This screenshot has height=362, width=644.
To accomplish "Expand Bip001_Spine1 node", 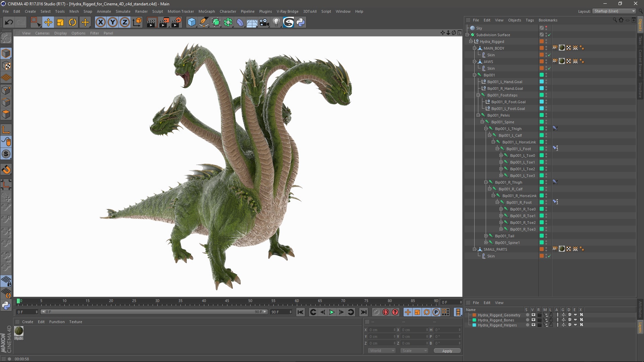I will [x=486, y=243].
